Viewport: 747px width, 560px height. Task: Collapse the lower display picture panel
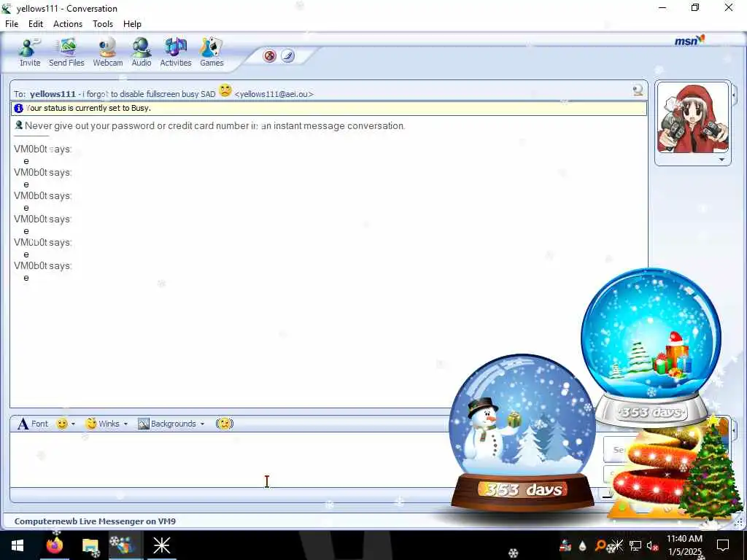[734, 430]
